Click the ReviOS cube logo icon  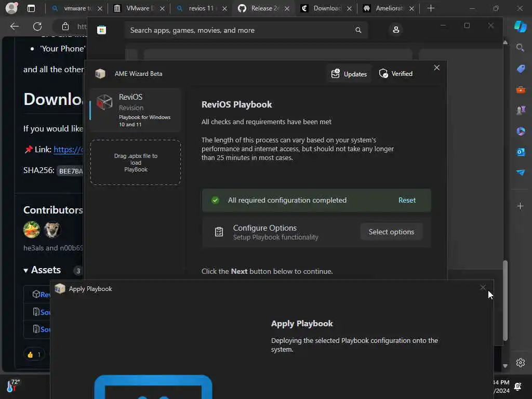click(x=104, y=102)
